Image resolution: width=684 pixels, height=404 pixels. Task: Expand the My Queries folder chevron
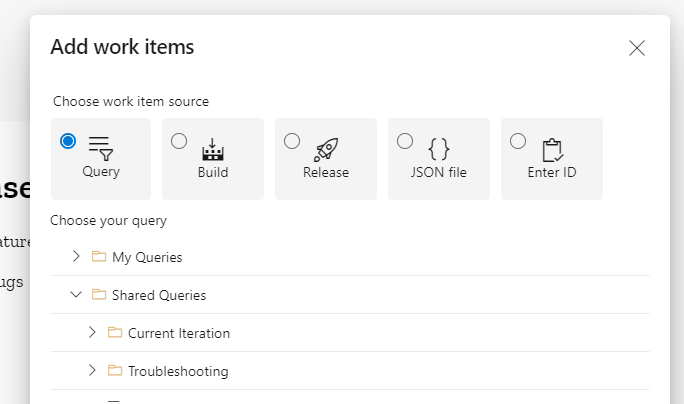tap(76, 257)
